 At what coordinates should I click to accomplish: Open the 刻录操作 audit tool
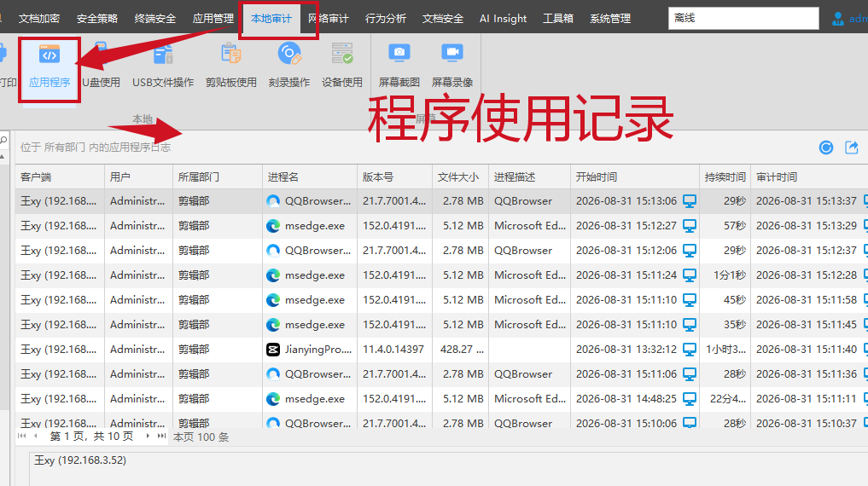[289, 67]
